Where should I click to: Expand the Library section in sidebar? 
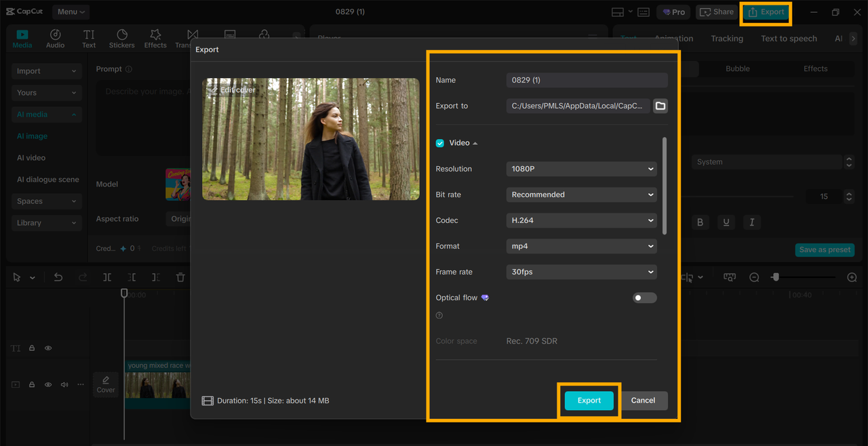click(47, 223)
